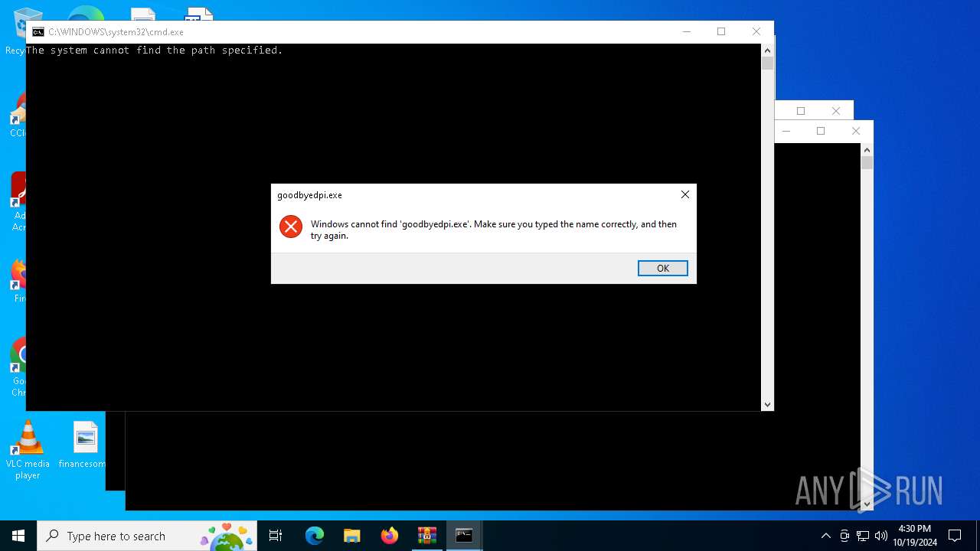Show hidden system tray icons
This screenshot has width=980, height=551.
tap(825, 536)
